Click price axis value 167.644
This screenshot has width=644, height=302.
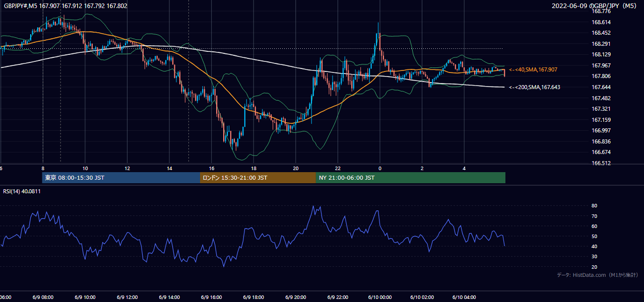601,87
